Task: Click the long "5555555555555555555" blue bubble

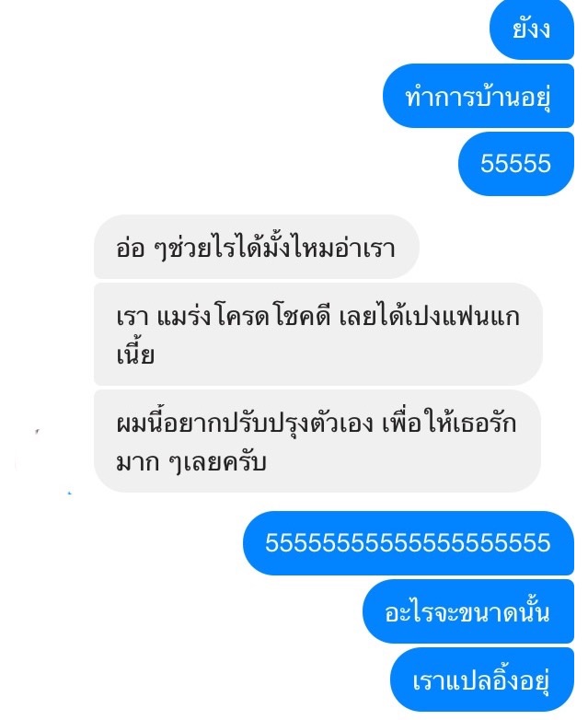Action: click(408, 542)
